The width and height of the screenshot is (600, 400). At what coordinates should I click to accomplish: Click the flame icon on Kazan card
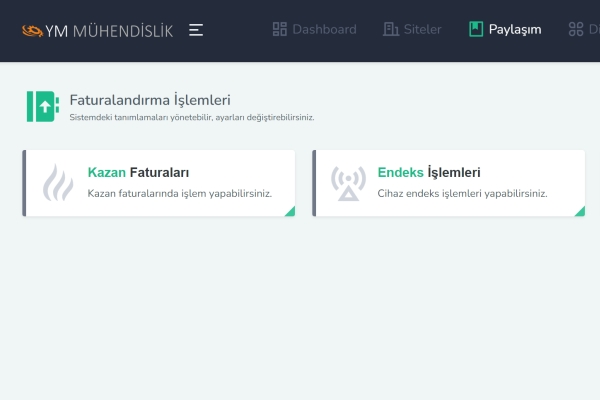(x=58, y=183)
